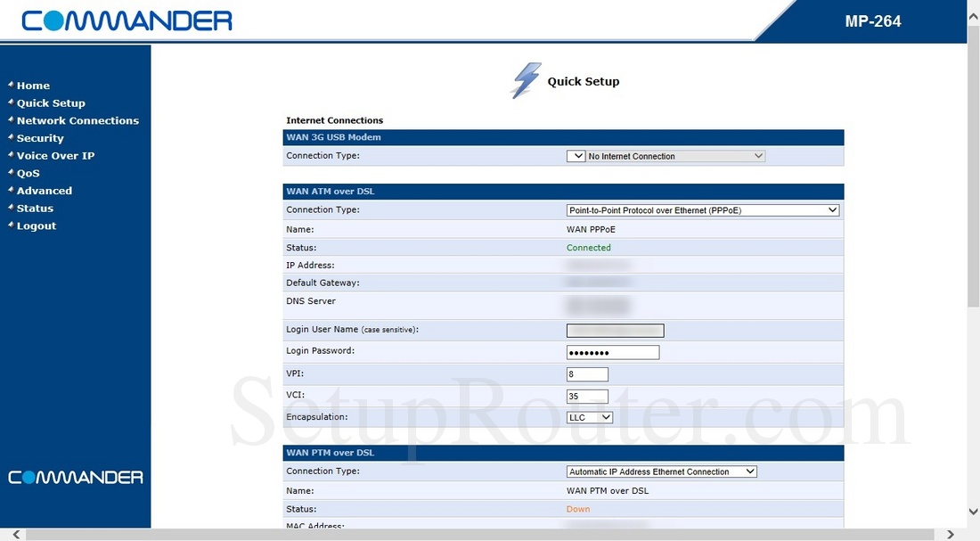Click the scroll-up arrow on the vertical scrollbar

click(973, 14)
